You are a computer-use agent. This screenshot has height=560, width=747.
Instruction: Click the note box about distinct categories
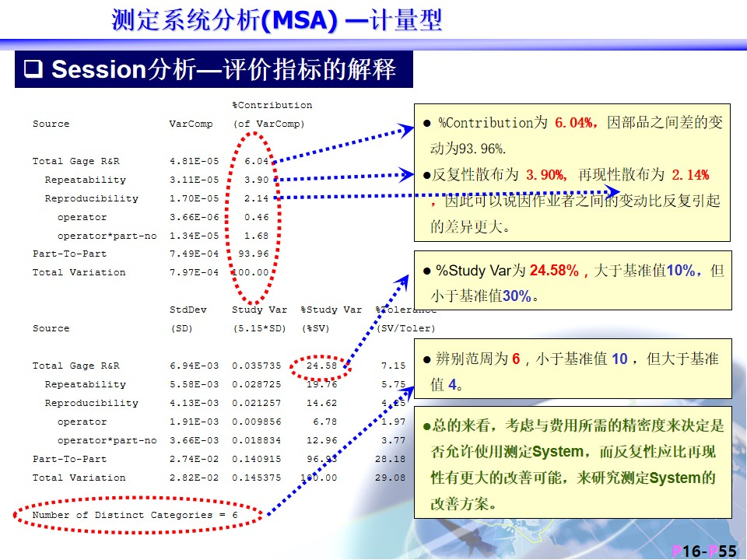pos(572,369)
